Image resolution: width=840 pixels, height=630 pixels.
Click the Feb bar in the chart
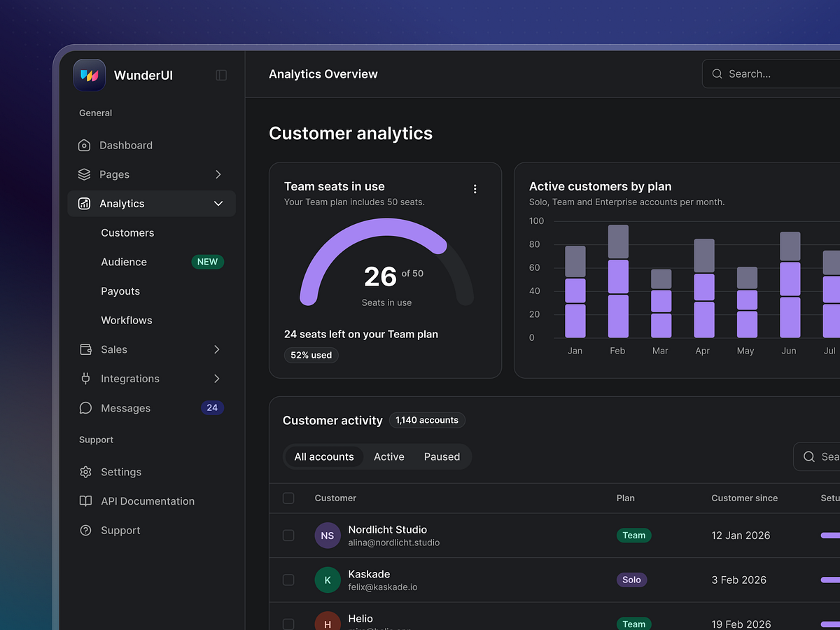pos(618,281)
